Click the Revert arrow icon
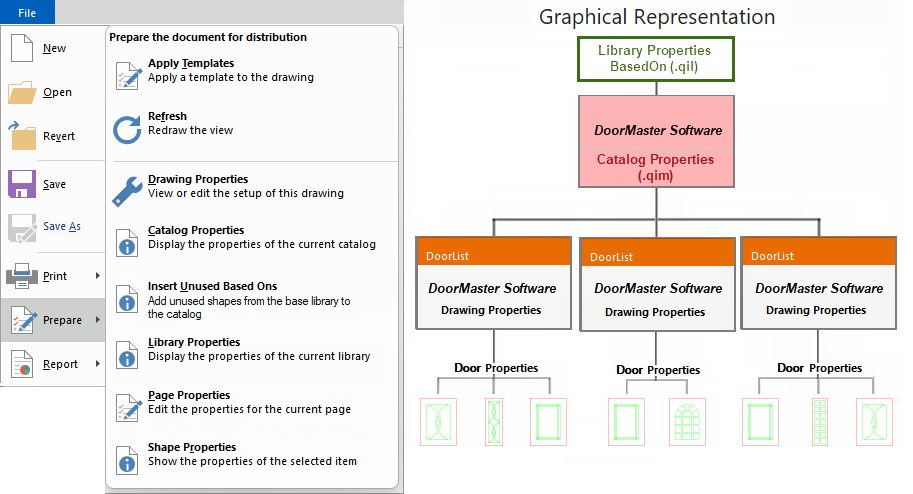 [22, 136]
